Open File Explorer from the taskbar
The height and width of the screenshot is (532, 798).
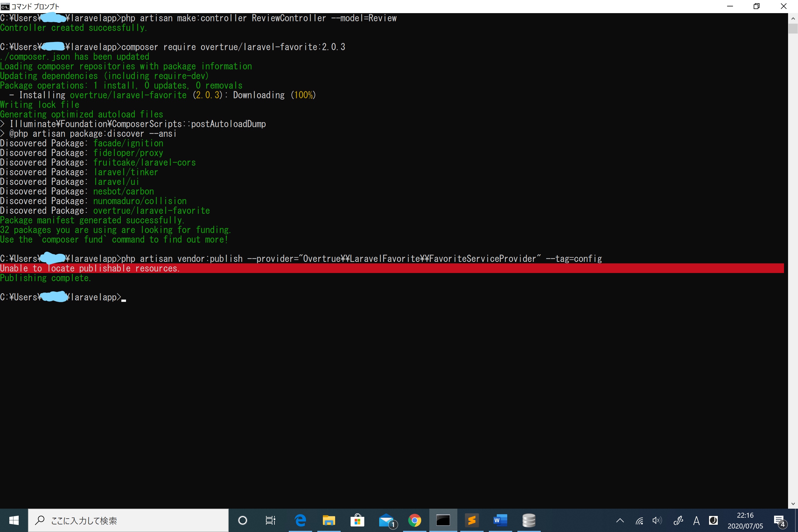click(329, 520)
